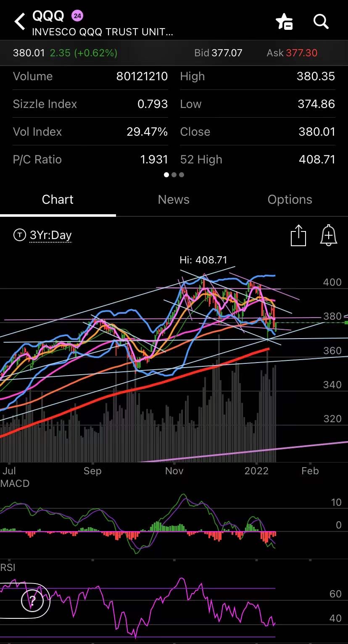Tap the purple 24 badge
The width and height of the screenshot is (348, 644).
(77, 16)
